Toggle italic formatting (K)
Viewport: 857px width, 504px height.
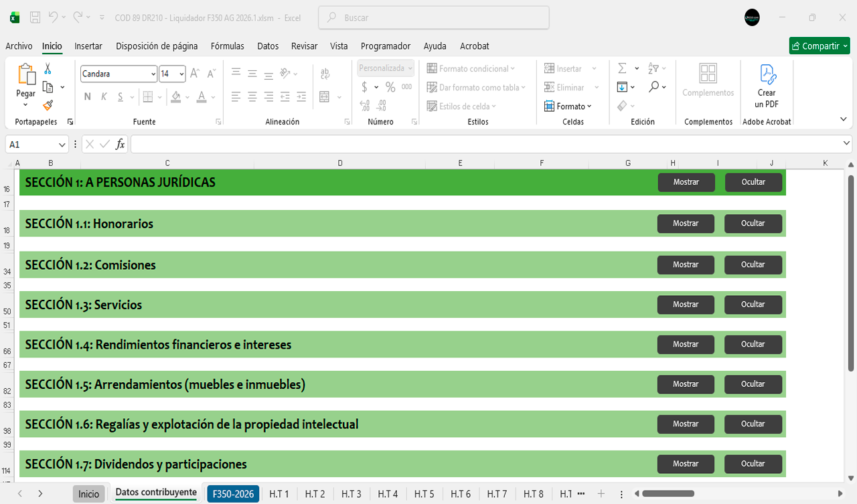[x=104, y=96]
